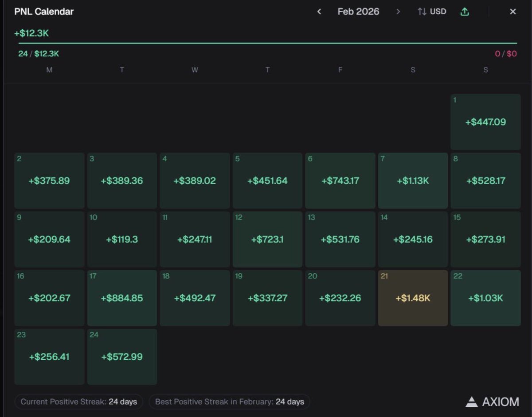The height and width of the screenshot is (417, 532).
Task: Open day 1 cell +$447.09
Action: coord(485,122)
